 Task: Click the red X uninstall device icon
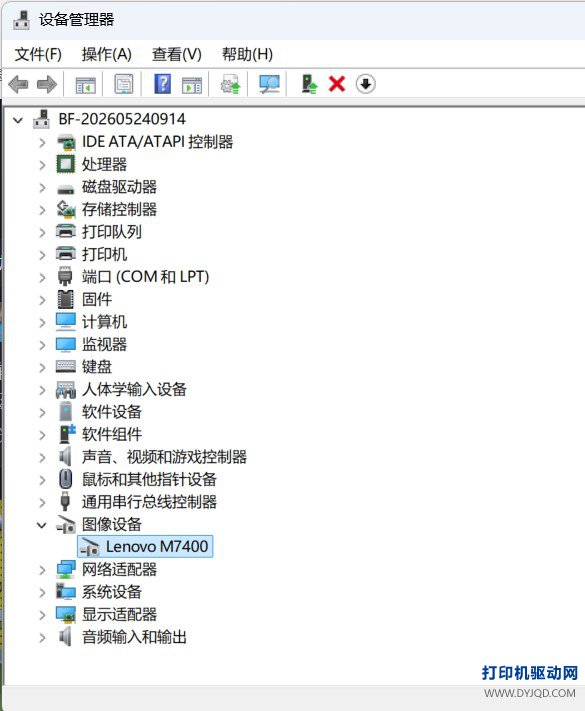pyautogui.click(x=337, y=84)
